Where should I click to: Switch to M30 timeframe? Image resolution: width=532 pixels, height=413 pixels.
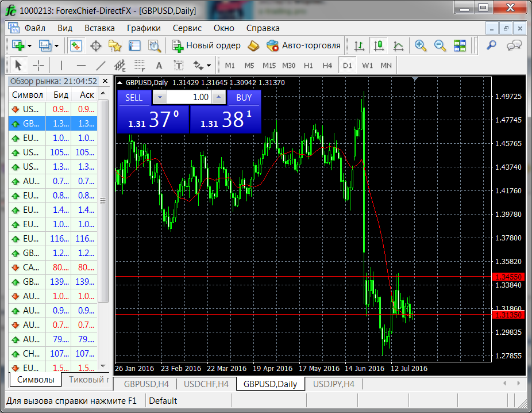289,66
